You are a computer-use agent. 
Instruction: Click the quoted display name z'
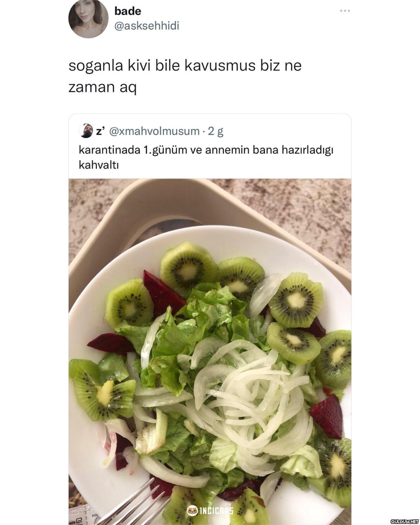click(100, 131)
